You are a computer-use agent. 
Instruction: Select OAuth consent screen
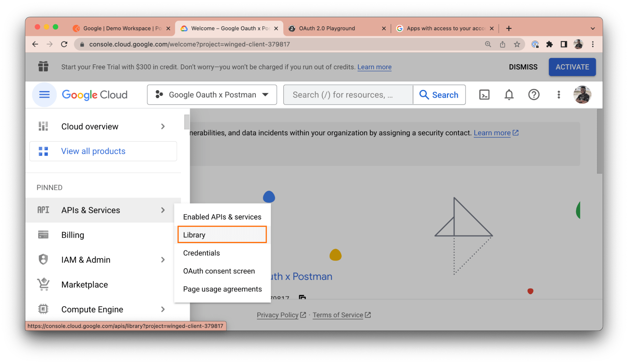click(222, 271)
